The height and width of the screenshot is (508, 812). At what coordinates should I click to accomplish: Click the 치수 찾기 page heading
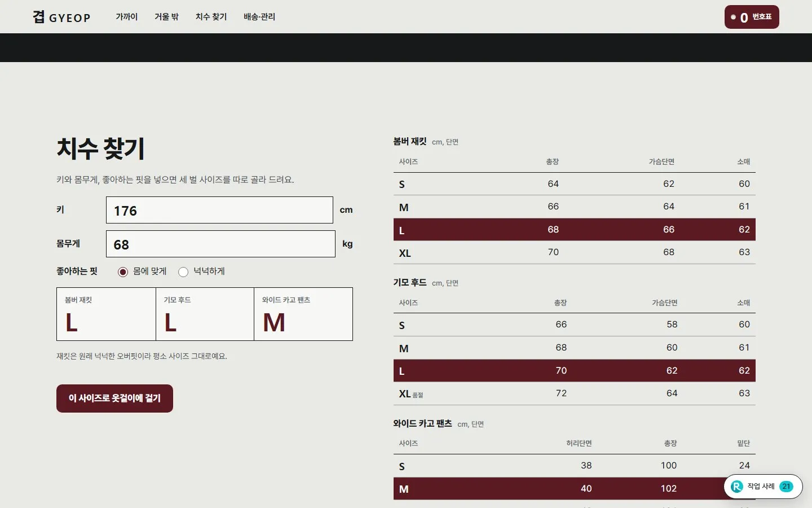pos(100,148)
